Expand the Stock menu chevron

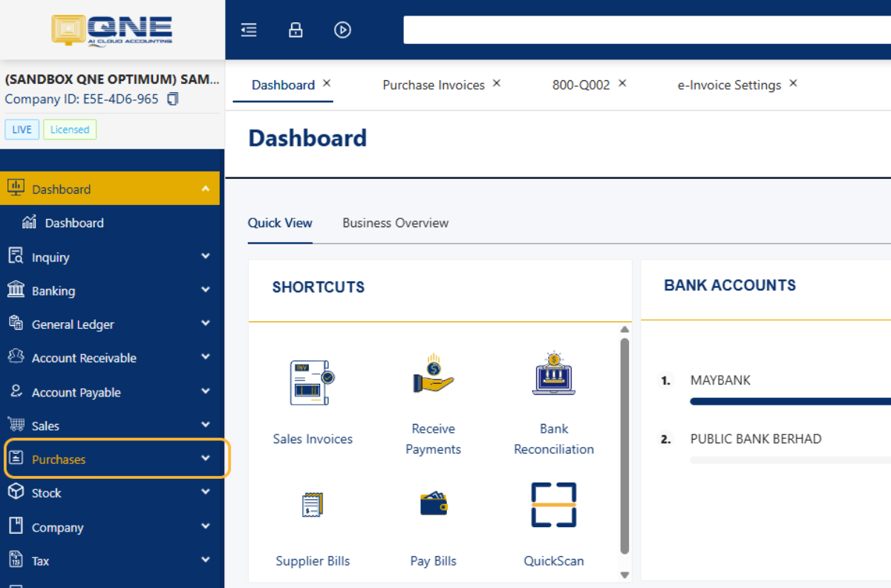[x=206, y=492]
